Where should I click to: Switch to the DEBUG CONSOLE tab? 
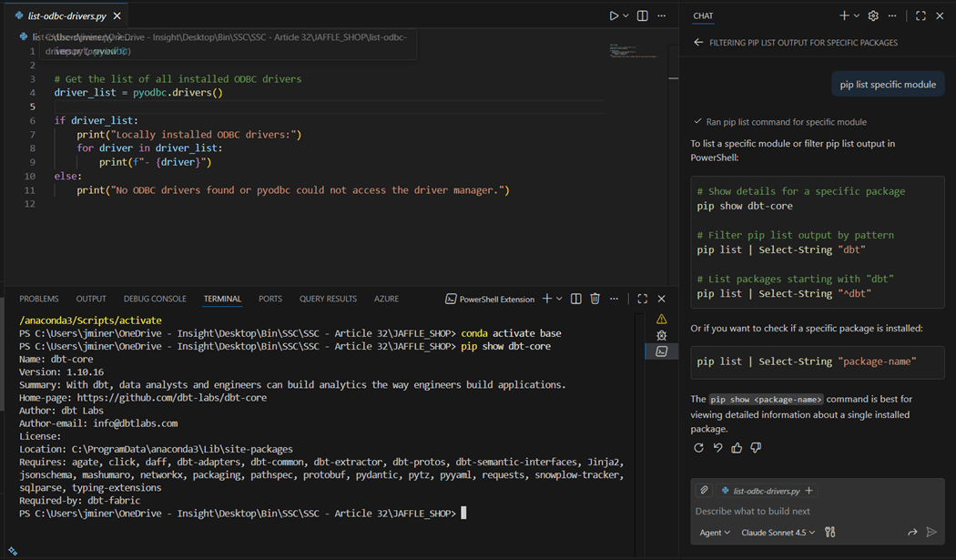155,299
